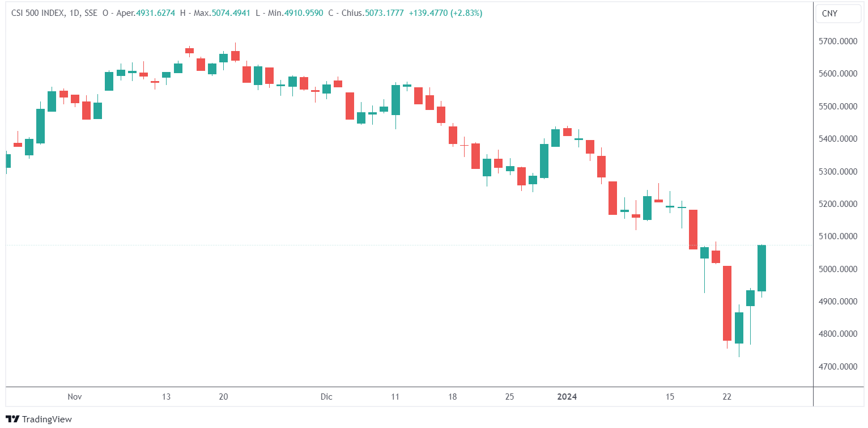Click the TradingView logo icon
Screen dimensions: 868x428
[12, 419]
